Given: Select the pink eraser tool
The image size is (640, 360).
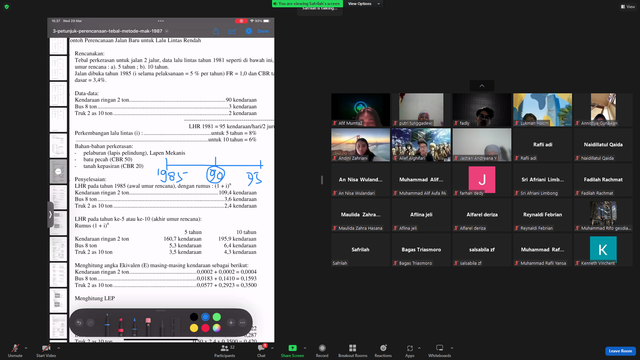Looking at the screenshot, I should click(148, 326).
